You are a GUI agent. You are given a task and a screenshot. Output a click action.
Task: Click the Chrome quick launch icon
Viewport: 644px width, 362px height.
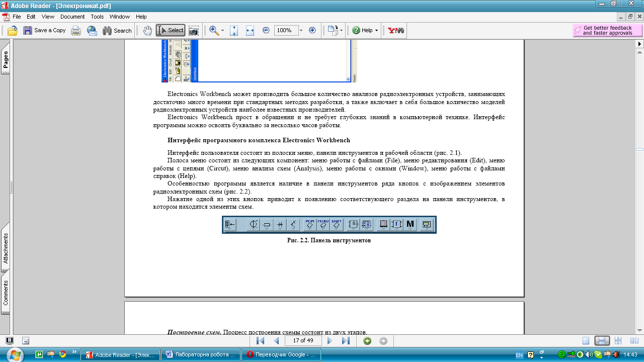tap(62, 354)
